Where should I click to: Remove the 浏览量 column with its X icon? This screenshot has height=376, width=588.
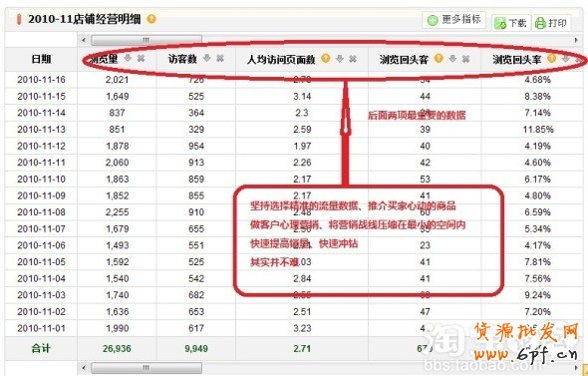pyautogui.click(x=141, y=58)
